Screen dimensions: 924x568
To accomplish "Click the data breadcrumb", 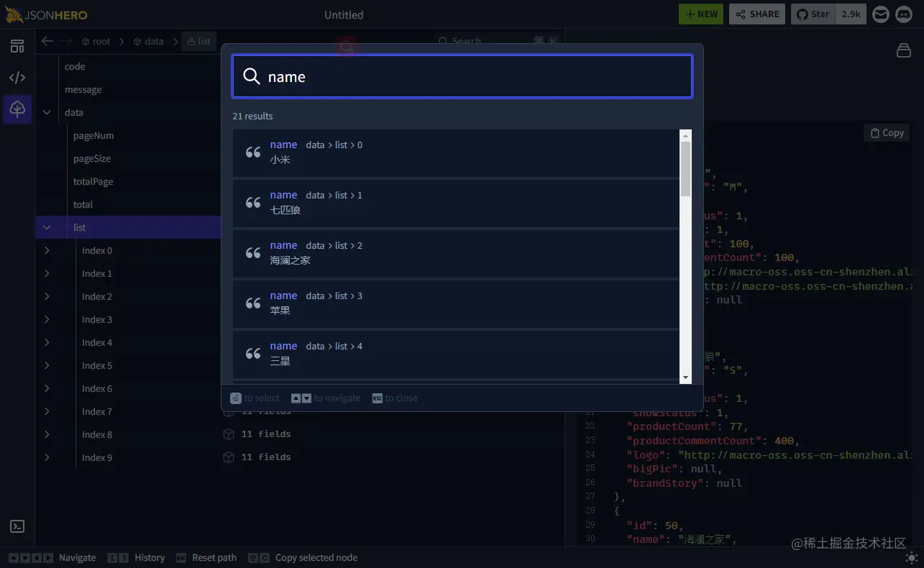I will coord(148,42).
